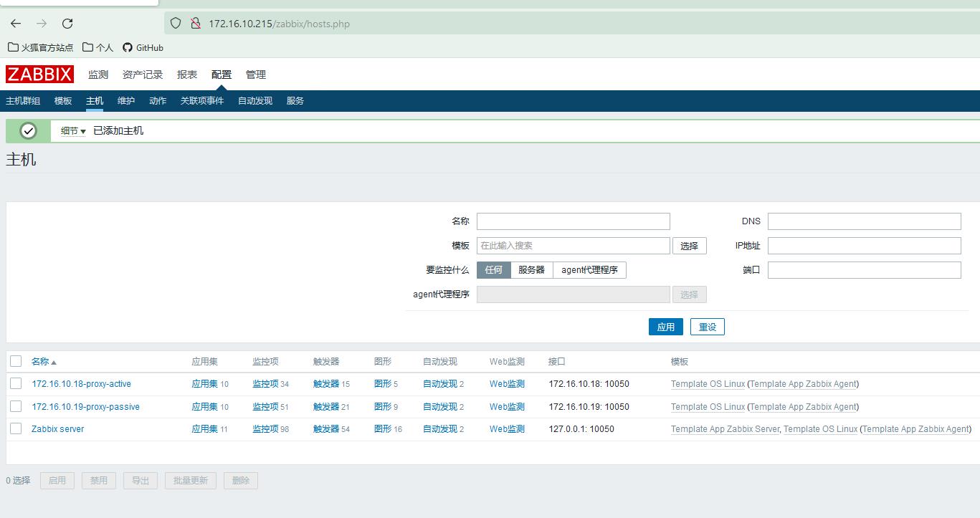
Task: Click the 应用 apply filter button
Action: click(666, 327)
